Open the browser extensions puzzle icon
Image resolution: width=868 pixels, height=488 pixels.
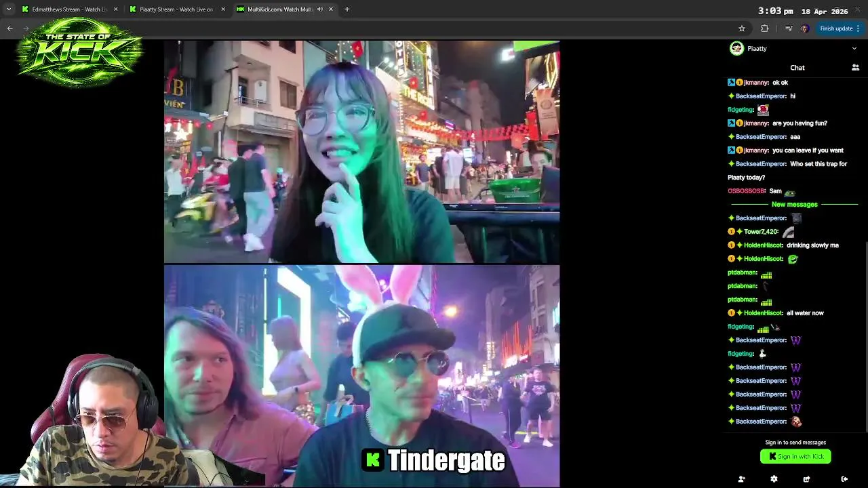[x=765, y=28]
